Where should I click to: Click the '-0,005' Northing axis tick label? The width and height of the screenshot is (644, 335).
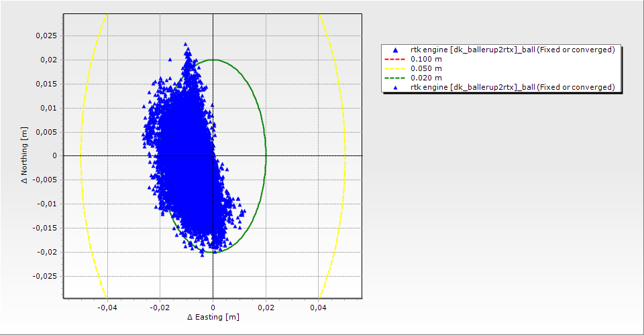point(45,180)
